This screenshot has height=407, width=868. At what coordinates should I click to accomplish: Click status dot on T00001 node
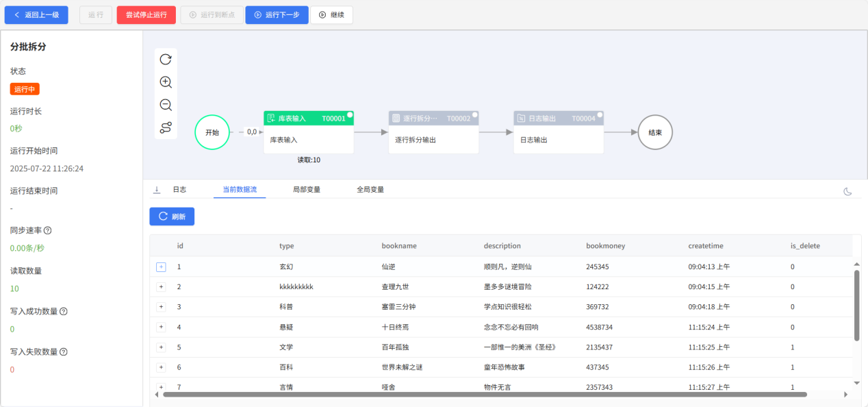[350, 114]
